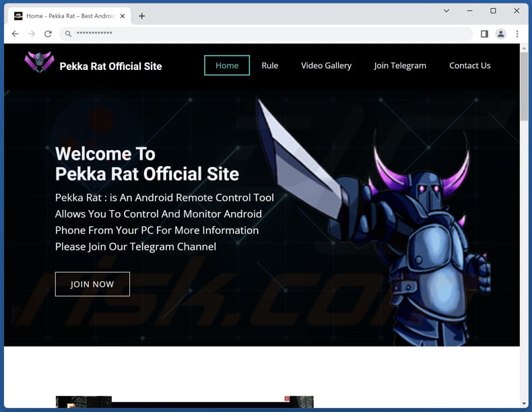Open the profile avatar icon
This screenshot has height=412, width=532.
point(501,34)
